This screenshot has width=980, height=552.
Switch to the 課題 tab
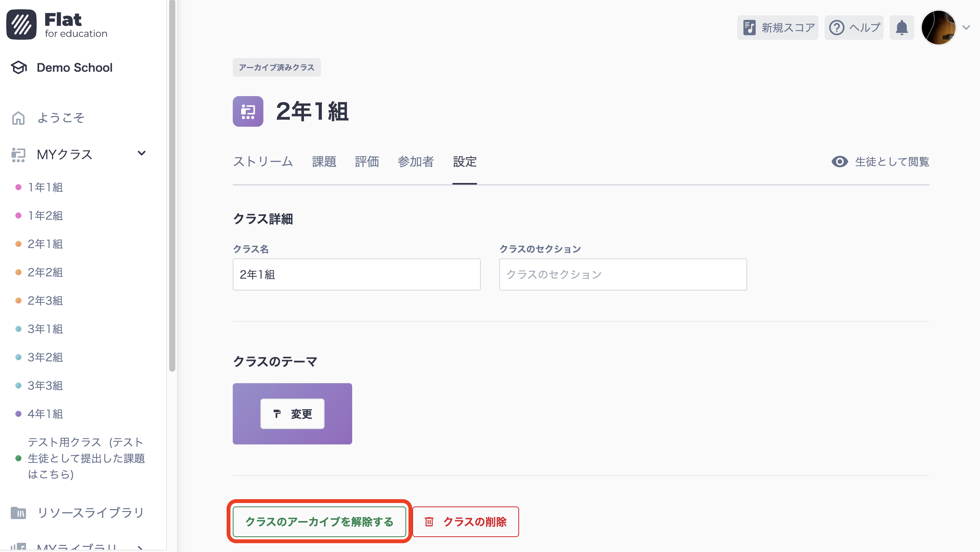coord(324,162)
